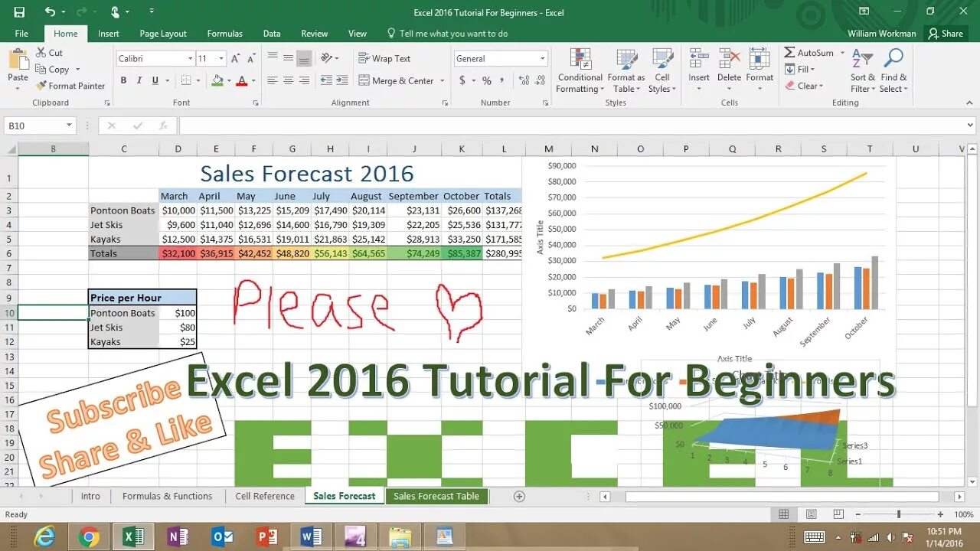The width and height of the screenshot is (980, 551).
Task: Open Cell Styles gallery
Action: pyautogui.click(x=661, y=70)
